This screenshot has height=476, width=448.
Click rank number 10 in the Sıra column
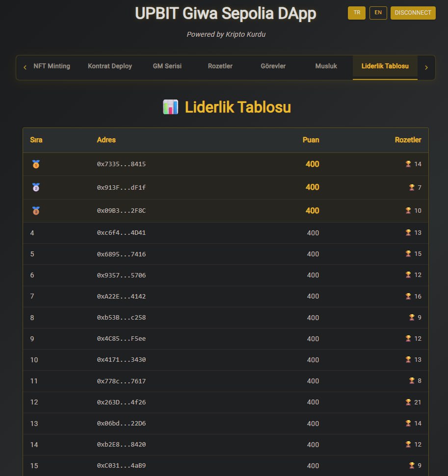point(34,360)
